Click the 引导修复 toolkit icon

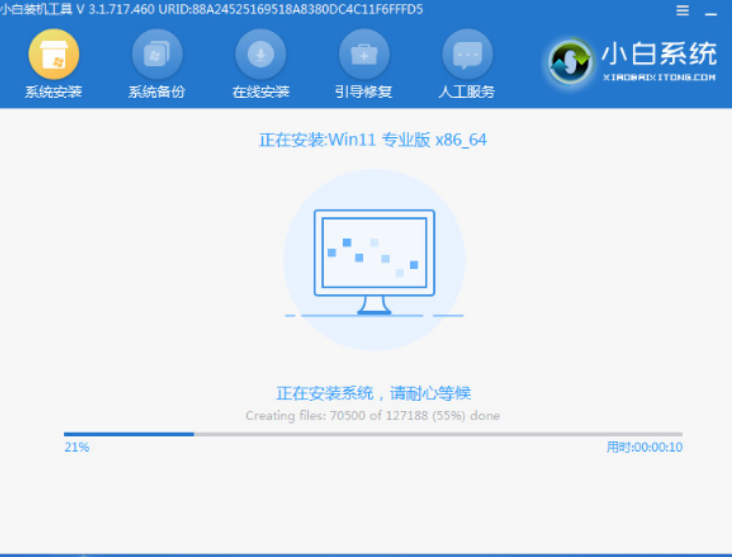(x=364, y=54)
